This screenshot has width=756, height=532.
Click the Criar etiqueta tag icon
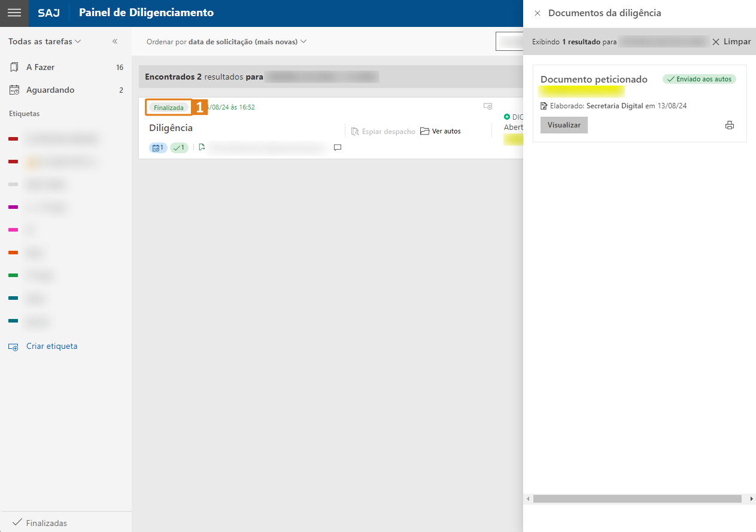pos(13,346)
